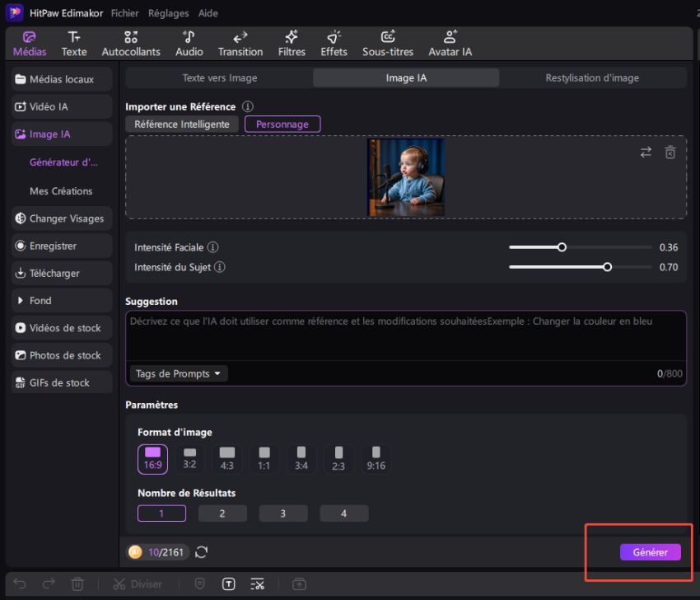Switch to Image IA tab

click(406, 77)
